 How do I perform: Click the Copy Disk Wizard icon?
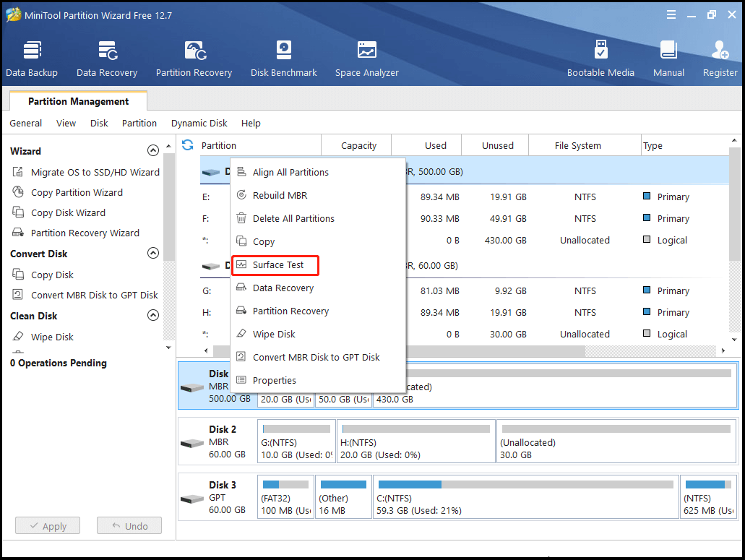[x=18, y=212]
